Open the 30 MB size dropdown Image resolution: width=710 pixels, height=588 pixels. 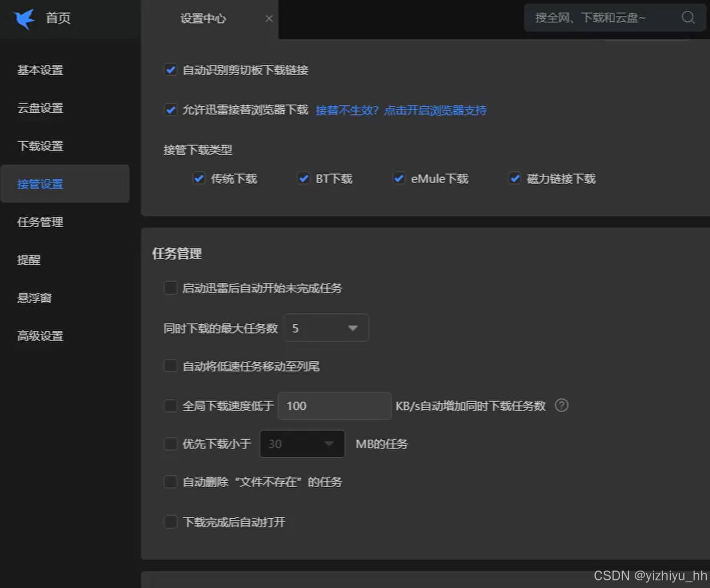pos(302,444)
